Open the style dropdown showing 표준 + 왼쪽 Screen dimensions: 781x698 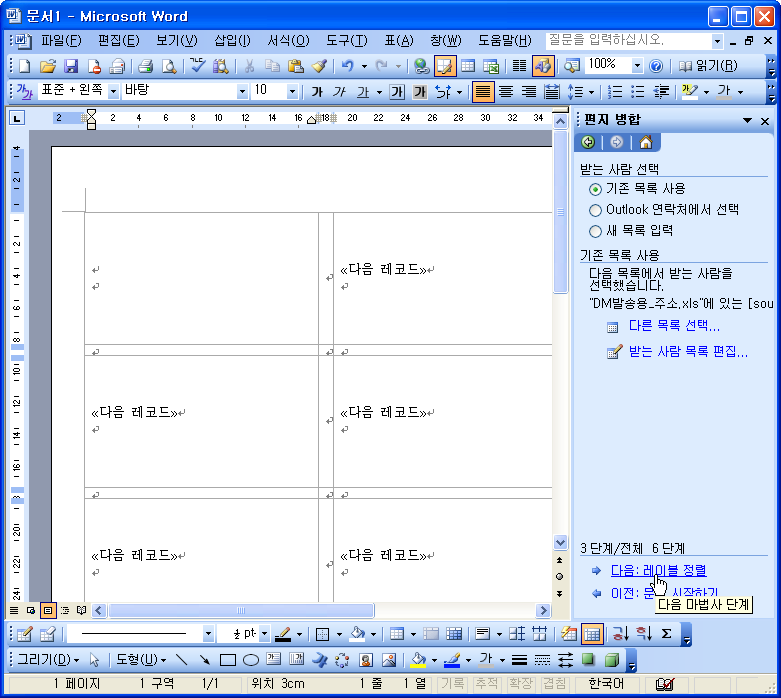[x=113, y=92]
